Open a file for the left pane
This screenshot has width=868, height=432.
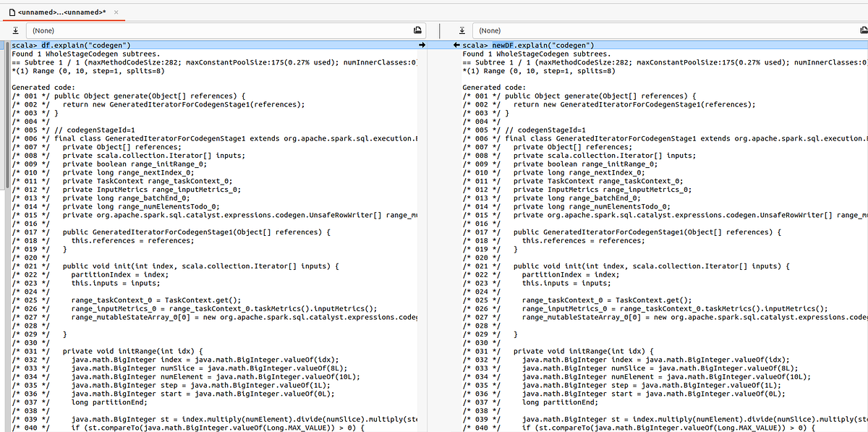[417, 30]
